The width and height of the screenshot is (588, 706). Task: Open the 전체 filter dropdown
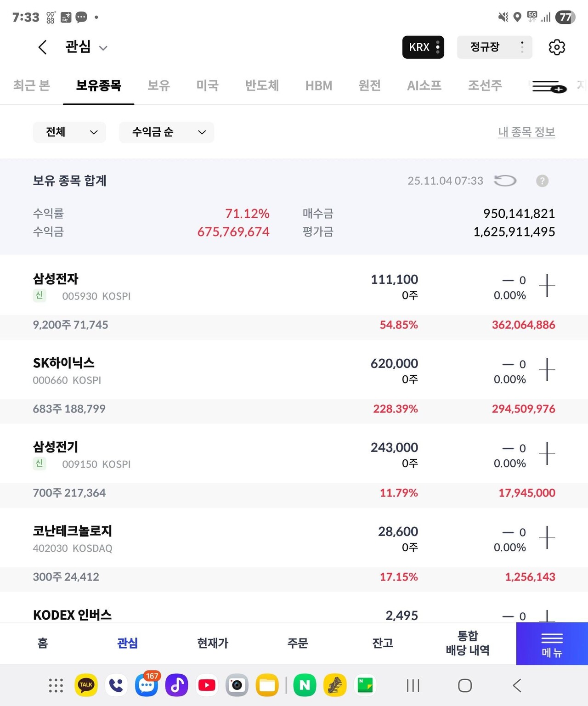click(69, 132)
